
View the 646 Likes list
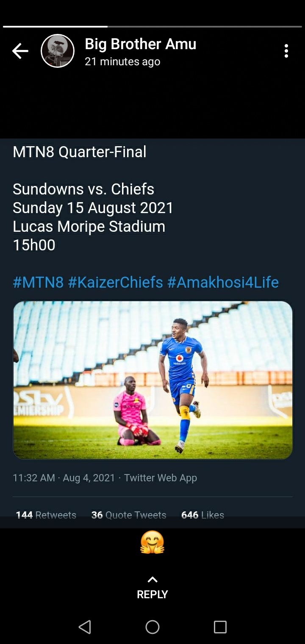point(202,515)
